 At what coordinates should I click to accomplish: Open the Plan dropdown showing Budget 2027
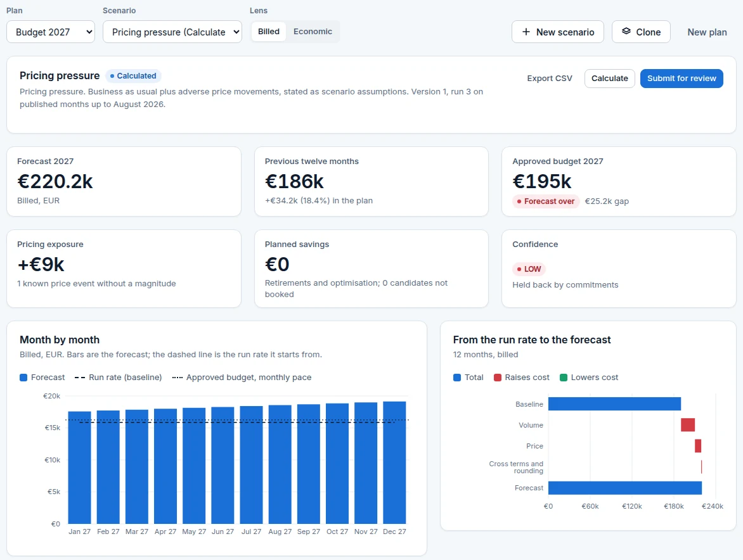click(x=51, y=32)
